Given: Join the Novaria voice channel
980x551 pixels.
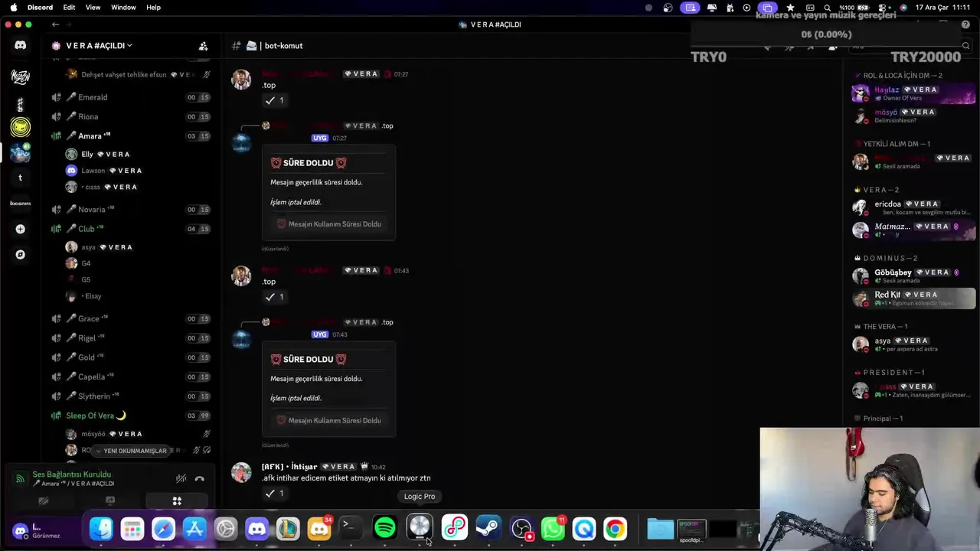Looking at the screenshot, I should coord(130,210).
